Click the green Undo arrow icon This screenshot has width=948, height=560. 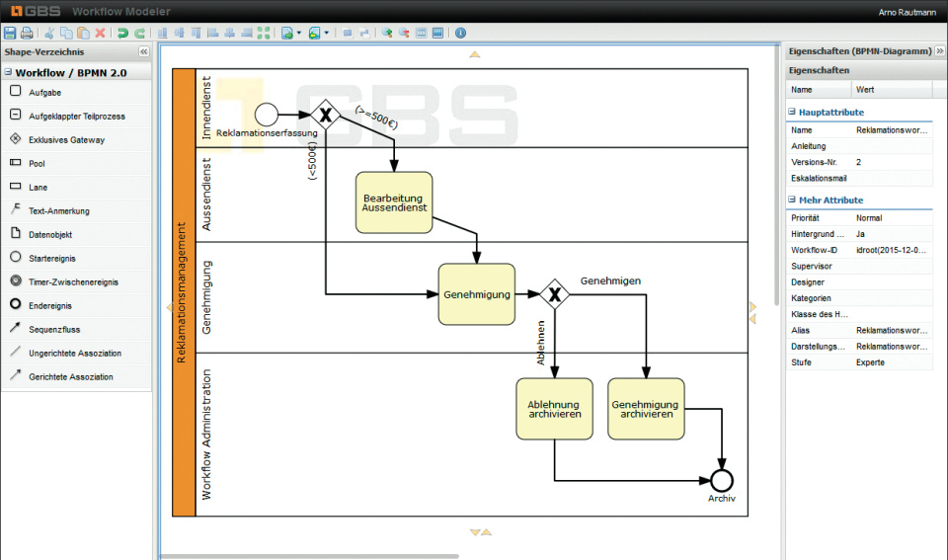pos(123,33)
